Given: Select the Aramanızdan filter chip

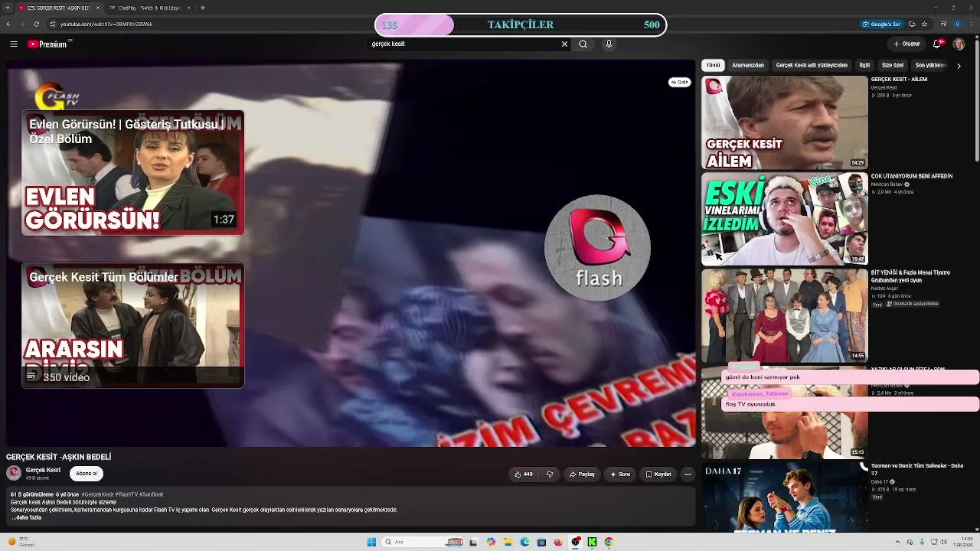Looking at the screenshot, I should (x=748, y=66).
